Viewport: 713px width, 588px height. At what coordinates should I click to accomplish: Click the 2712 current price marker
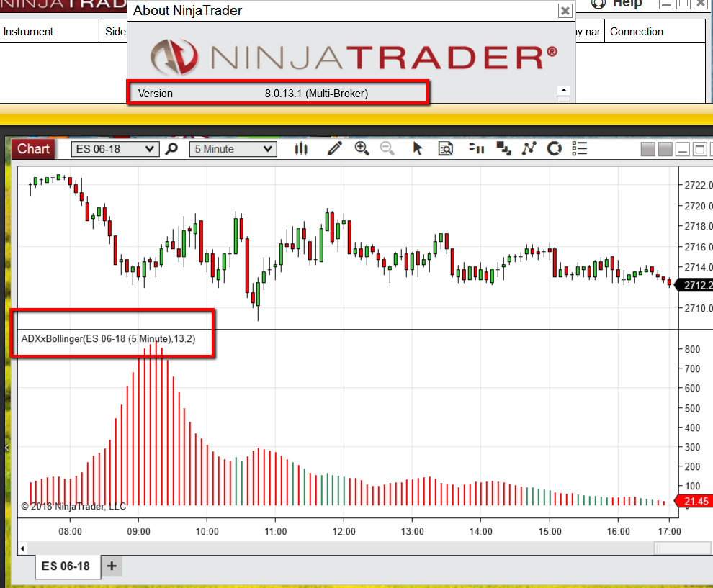[694, 285]
